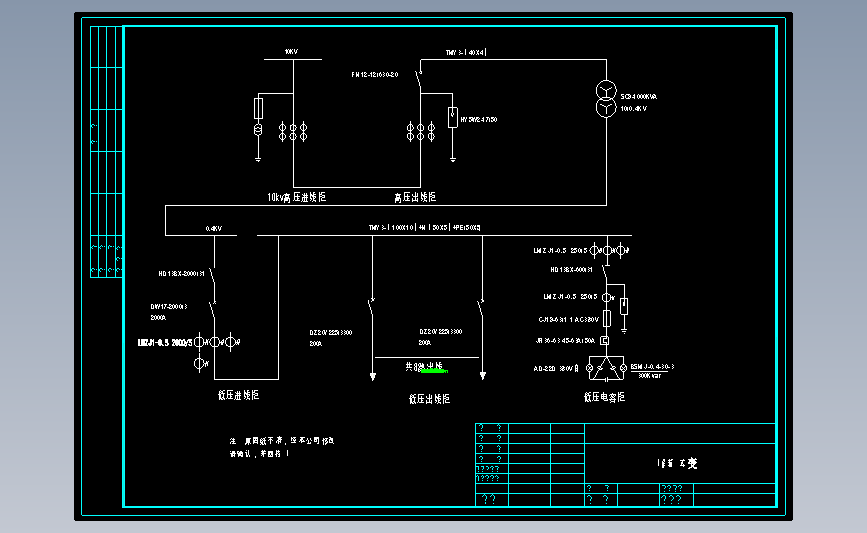Click the drawing title text ending in "变"
Screen dimensions: 867x533
click(677, 463)
